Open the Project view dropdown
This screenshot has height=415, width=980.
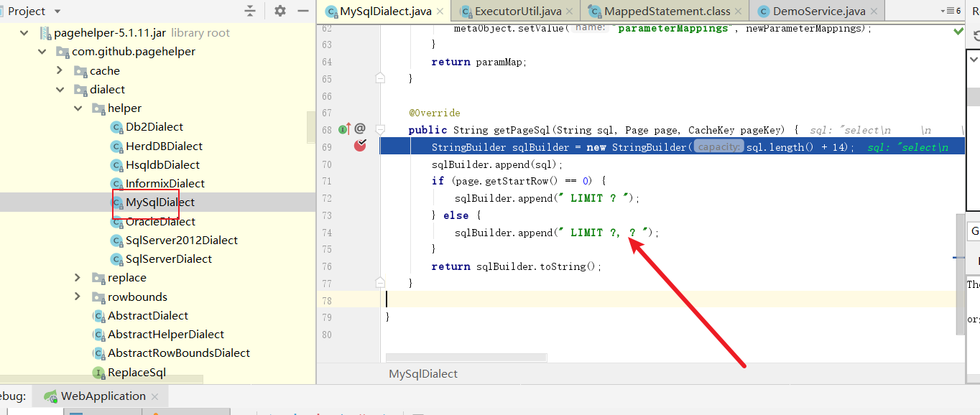[x=57, y=11]
